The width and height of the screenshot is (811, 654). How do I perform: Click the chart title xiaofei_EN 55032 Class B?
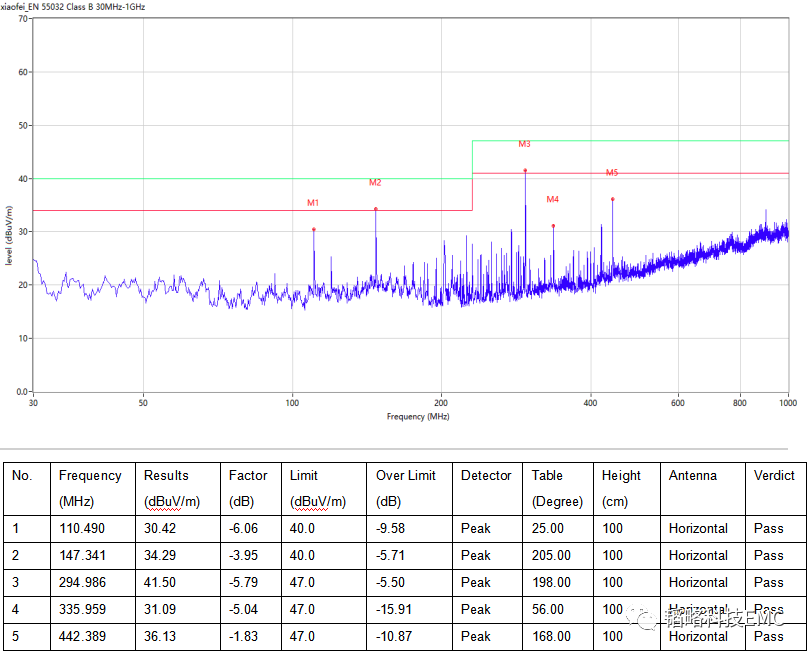[72, 7]
